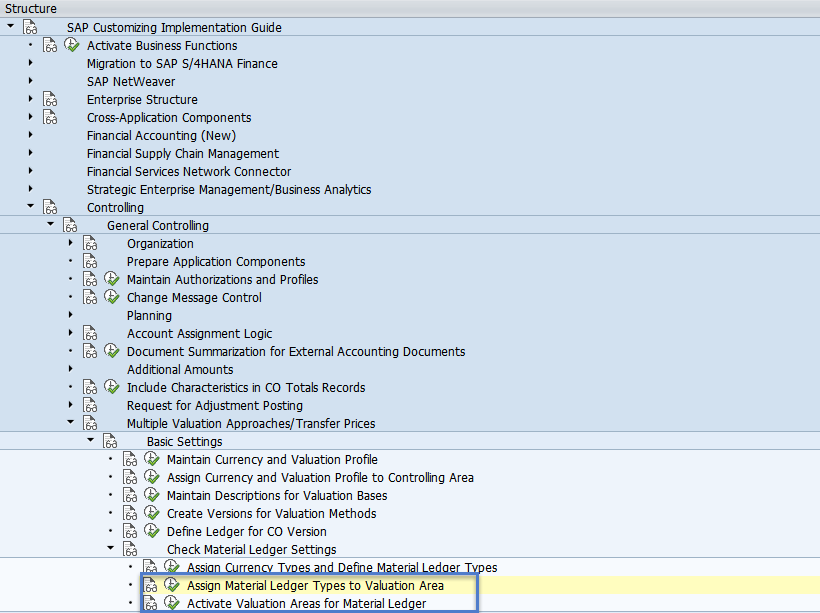Screen dimensions: 820x613
Task: Open documentation icon for Prepare Application Components
Action: coord(90,261)
